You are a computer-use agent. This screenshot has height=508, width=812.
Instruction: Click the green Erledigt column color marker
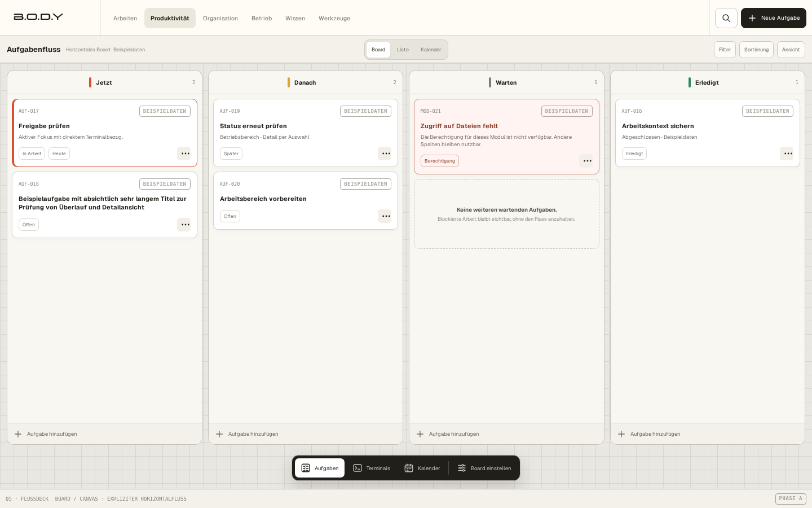(x=690, y=82)
